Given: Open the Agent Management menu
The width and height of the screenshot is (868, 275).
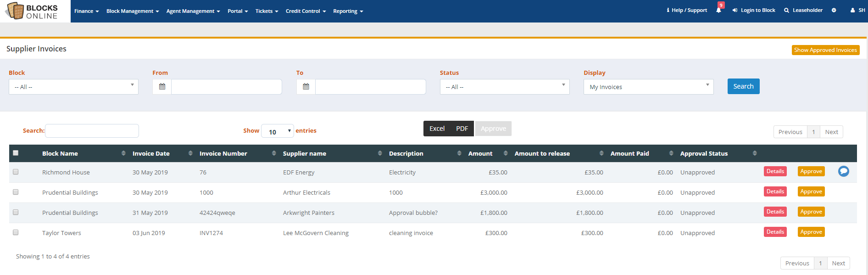Looking at the screenshot, I should [x=193, y=11].
